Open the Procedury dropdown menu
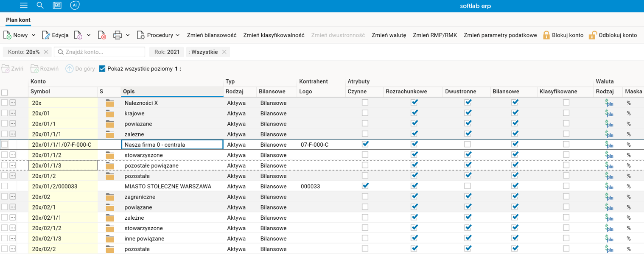Image resolution: width=644 pixels, height=257 pixels. point(158,35)
